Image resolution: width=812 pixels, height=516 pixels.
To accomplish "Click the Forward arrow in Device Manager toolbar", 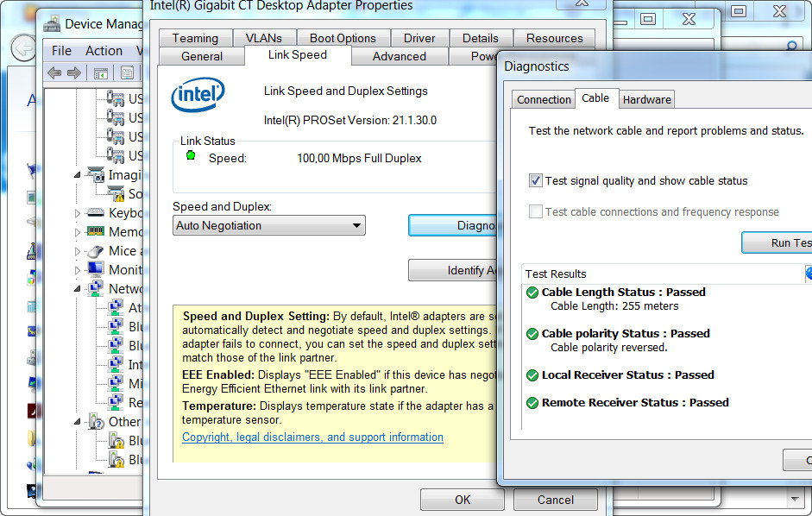I will 74,72.
